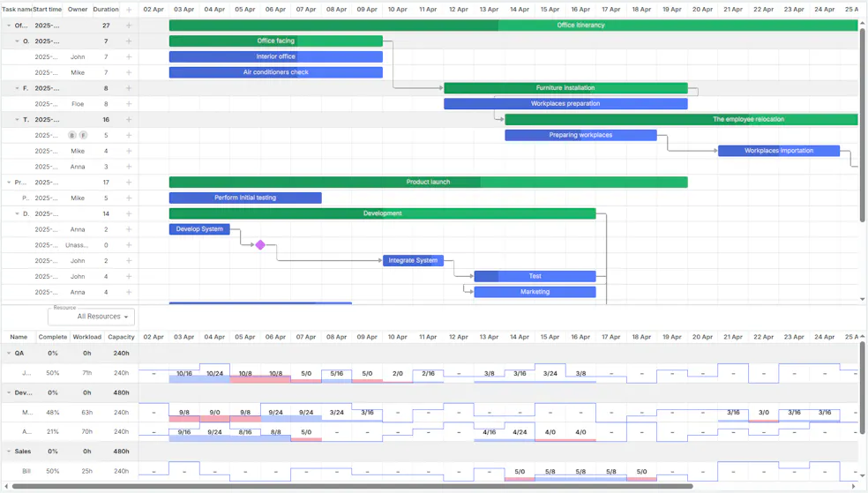Select the pink milestone diamond marker
The image size is (868, 493).
(260, 244)
